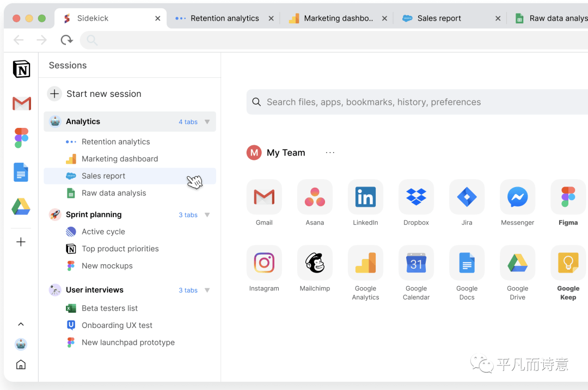Switch to the Sidekick tab
The width and height of the screenshot is (588, 390).
pyautogui.click(x=111, y=18)
